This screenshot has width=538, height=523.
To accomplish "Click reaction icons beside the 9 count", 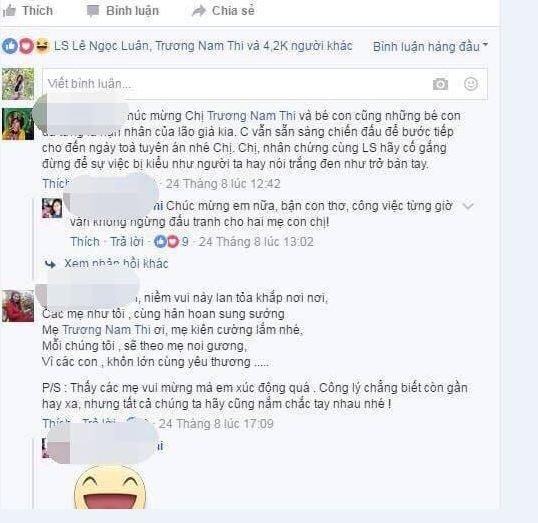I will [x=167, y=242].
